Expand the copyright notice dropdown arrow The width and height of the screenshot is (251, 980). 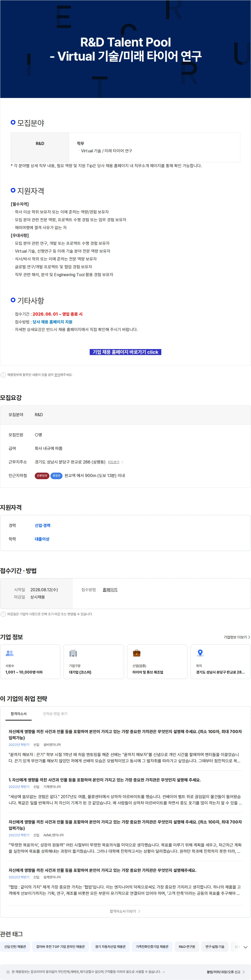click(x=164, y=972)
